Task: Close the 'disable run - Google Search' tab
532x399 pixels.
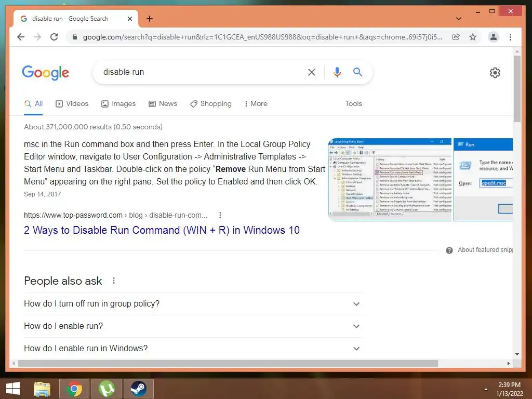Action: click(129, 19)
